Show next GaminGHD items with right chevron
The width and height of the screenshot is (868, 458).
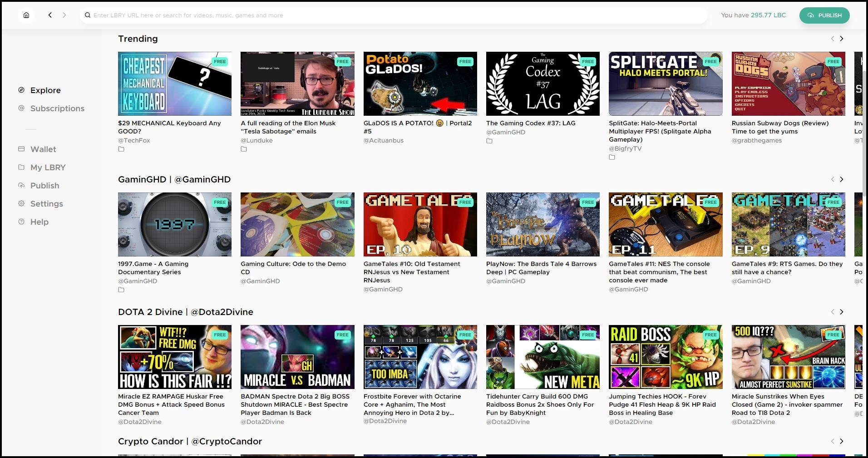click(x=841, y=179)
